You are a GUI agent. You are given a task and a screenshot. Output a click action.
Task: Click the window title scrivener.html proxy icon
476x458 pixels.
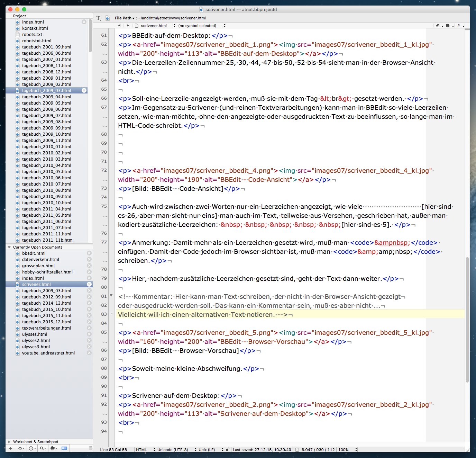(x=201, y=9)
